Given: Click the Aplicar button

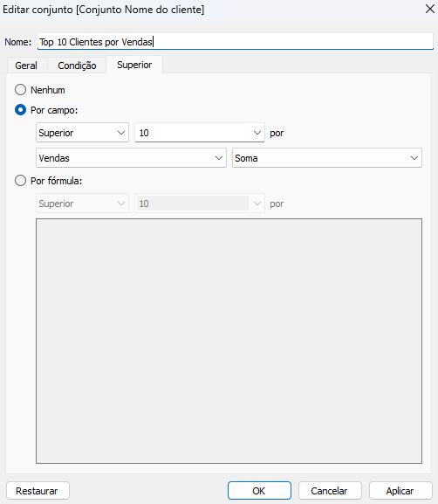Looking at the screenshot, I should point(400,491).
